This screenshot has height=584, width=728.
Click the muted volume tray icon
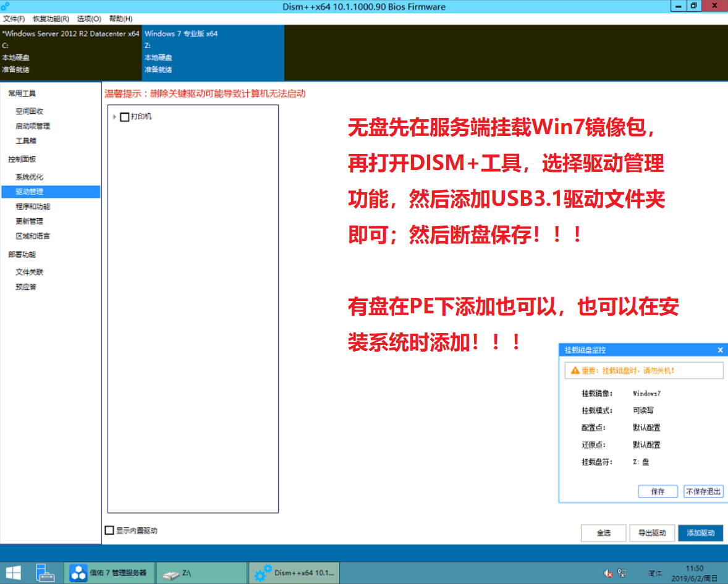(607, 573)
